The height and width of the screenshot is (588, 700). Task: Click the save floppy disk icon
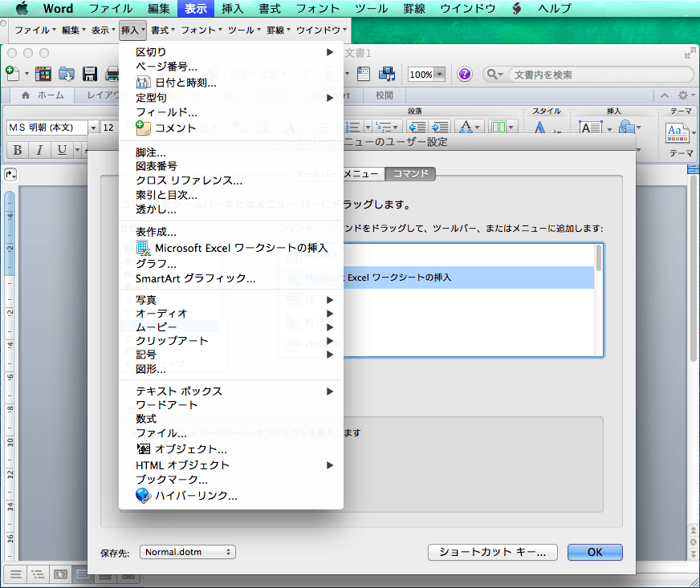(x=90, y=74)
